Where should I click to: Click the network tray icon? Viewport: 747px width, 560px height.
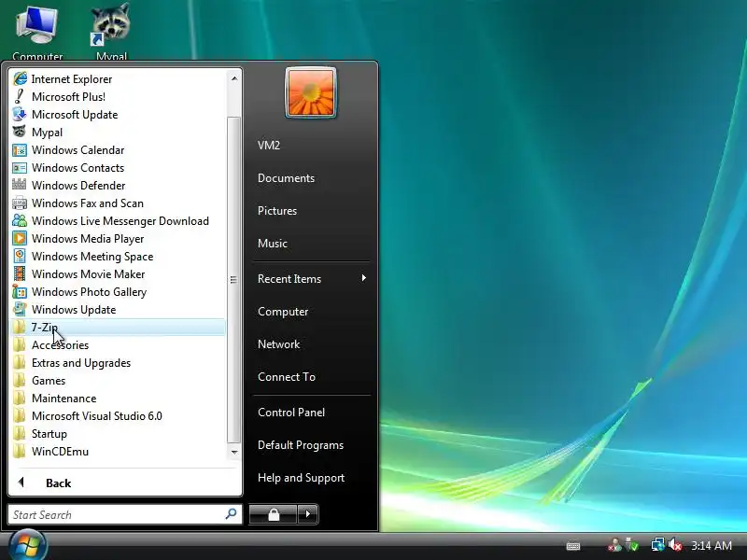(658, 545)
